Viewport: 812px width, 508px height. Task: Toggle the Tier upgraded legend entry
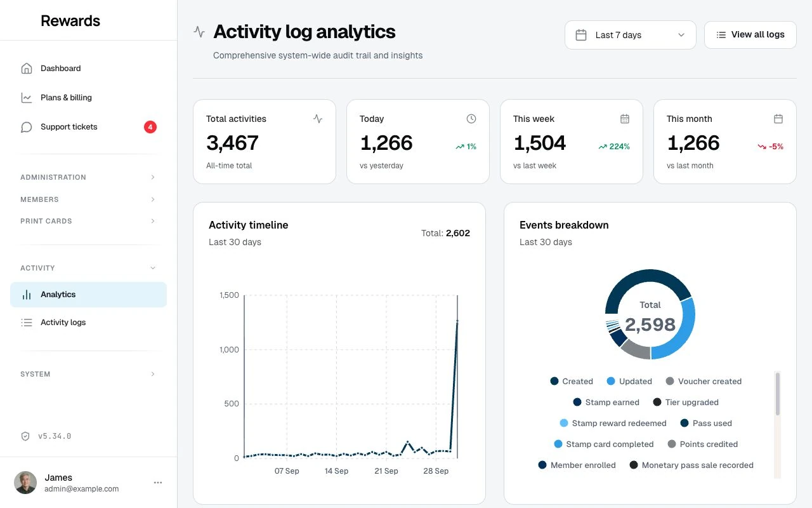click(x=686, y=403)
